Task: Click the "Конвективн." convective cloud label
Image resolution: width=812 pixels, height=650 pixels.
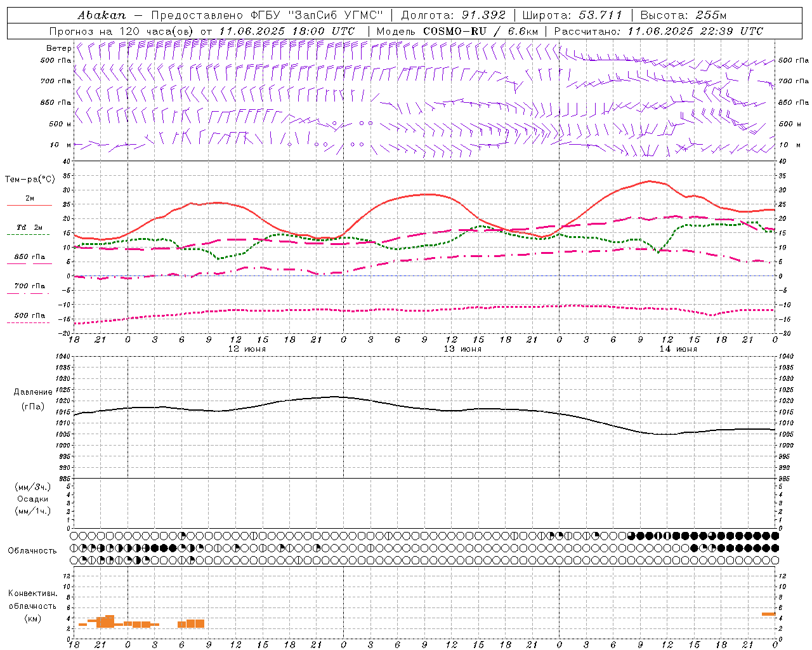Action: point(33,594)
